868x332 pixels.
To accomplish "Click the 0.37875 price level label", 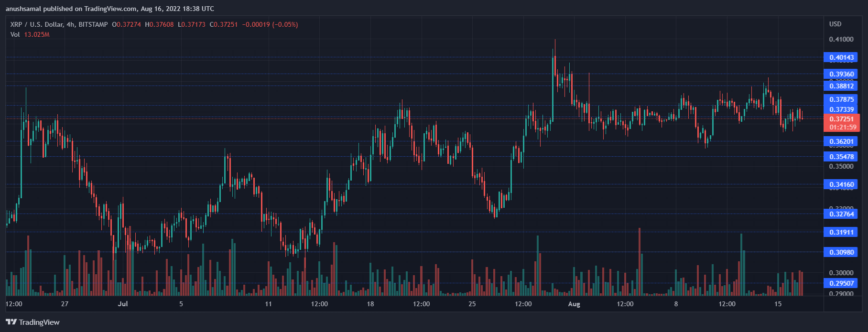I will tap(841, 99).
